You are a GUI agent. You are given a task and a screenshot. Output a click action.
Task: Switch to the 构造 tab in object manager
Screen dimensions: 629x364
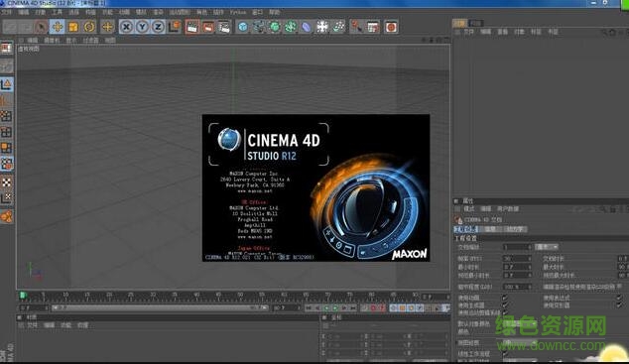click(476, 23)
